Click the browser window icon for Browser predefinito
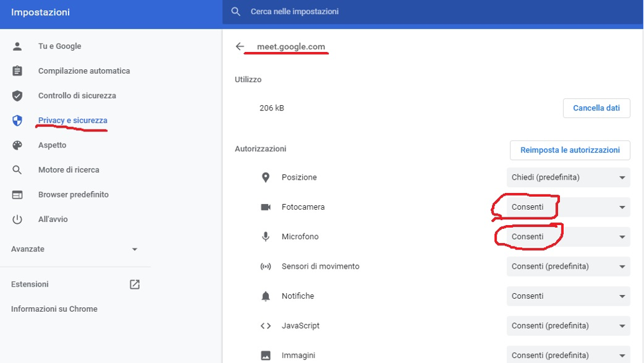The height and width of the screenshot is (363, 644). [x=17, y=194]
